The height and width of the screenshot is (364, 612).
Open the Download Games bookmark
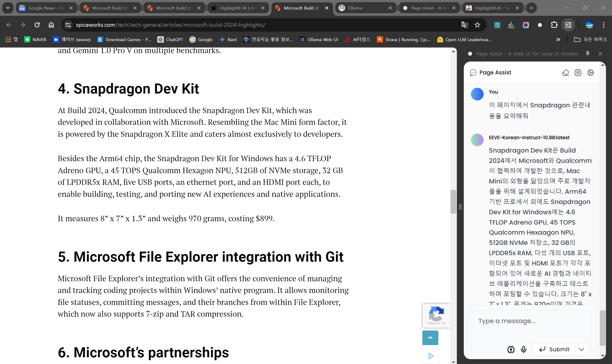(x=124, y=39)
